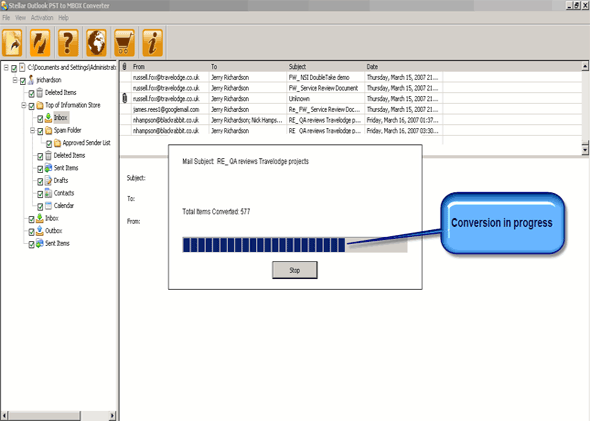The width and height of the screenshot is (590, 421).
Task: Click the Outbox tray icon
Action: click(40, 231)
